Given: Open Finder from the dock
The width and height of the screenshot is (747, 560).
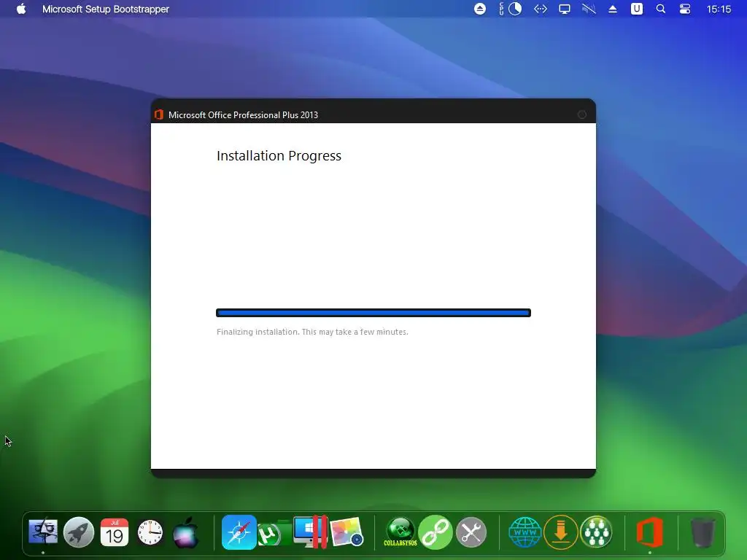Looking at the screenshot, I should (x=43, y=532).
